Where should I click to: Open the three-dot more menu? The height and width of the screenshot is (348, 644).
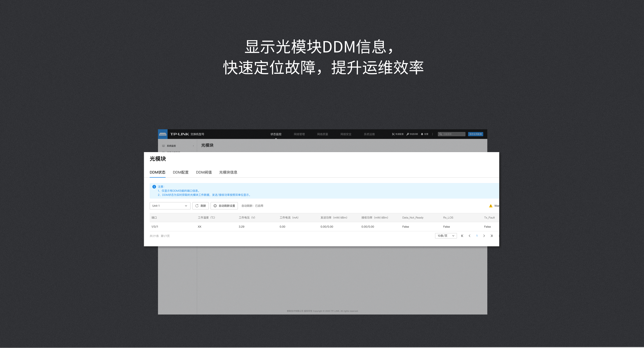433,134
